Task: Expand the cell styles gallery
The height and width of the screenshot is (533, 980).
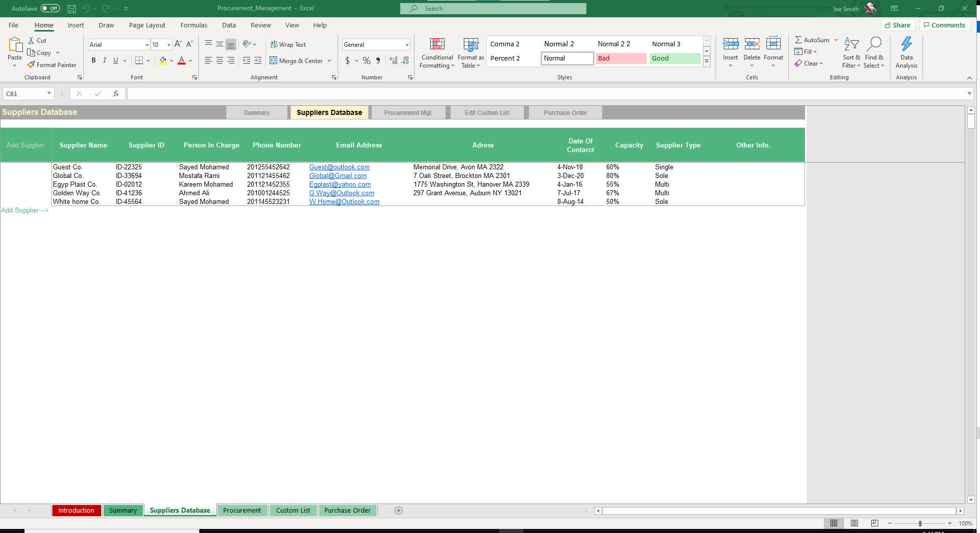Action: pos(706,62)
